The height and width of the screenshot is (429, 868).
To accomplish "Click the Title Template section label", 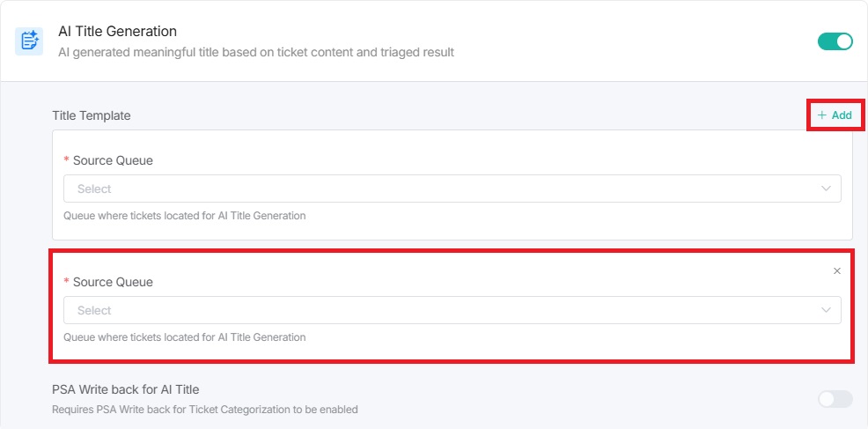I will (92, 115).
